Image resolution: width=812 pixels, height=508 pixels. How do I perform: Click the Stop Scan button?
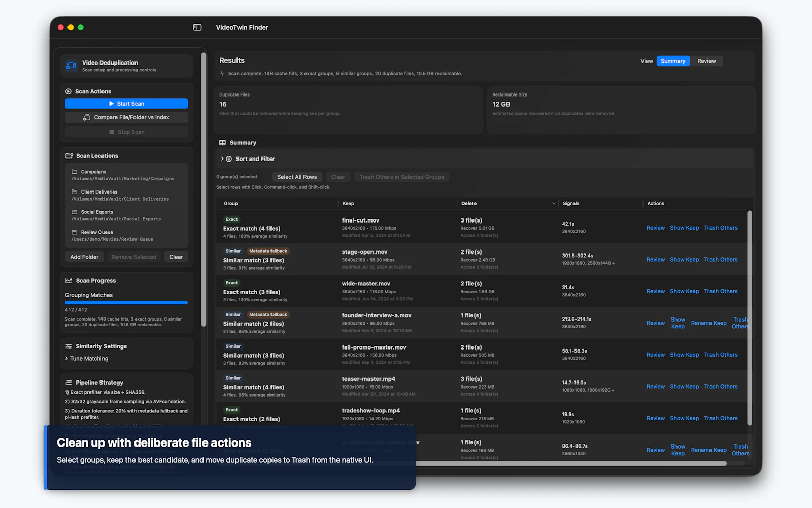tap(126, 132)
